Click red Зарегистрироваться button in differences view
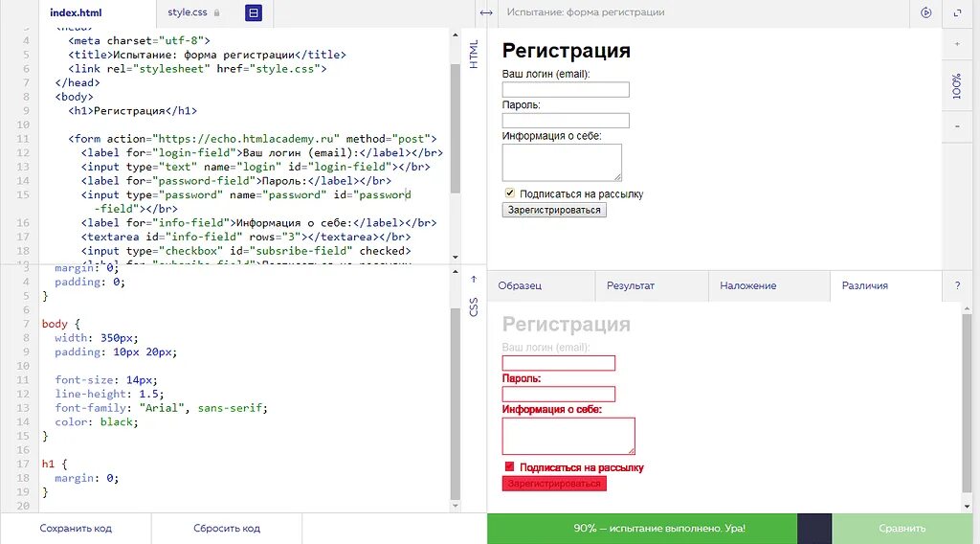 tap(554, 484)
